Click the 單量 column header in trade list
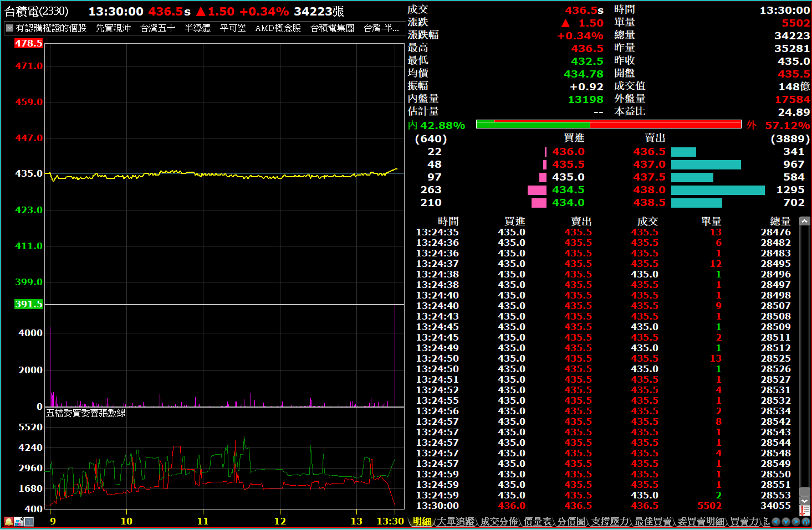 [x=711, y=222]
